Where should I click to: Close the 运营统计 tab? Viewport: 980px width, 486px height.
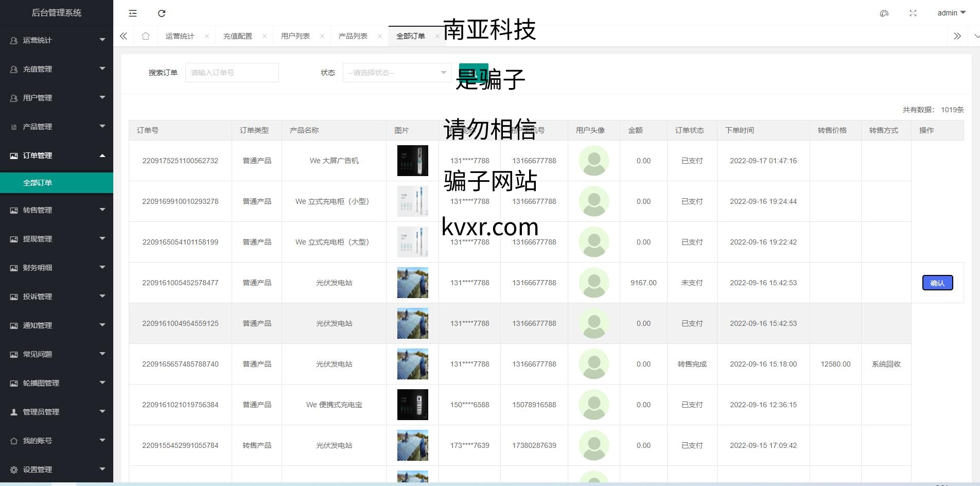coord(207,36)
